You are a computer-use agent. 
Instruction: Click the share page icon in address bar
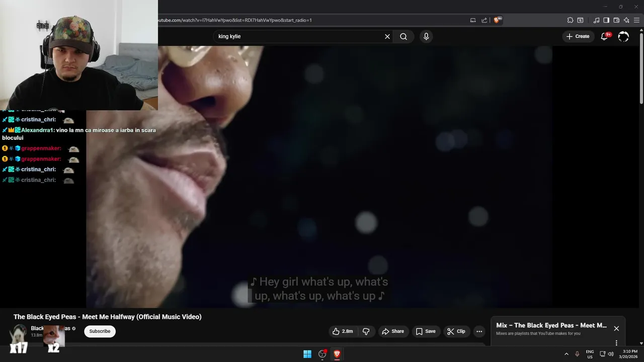click(x=484, y=20)
